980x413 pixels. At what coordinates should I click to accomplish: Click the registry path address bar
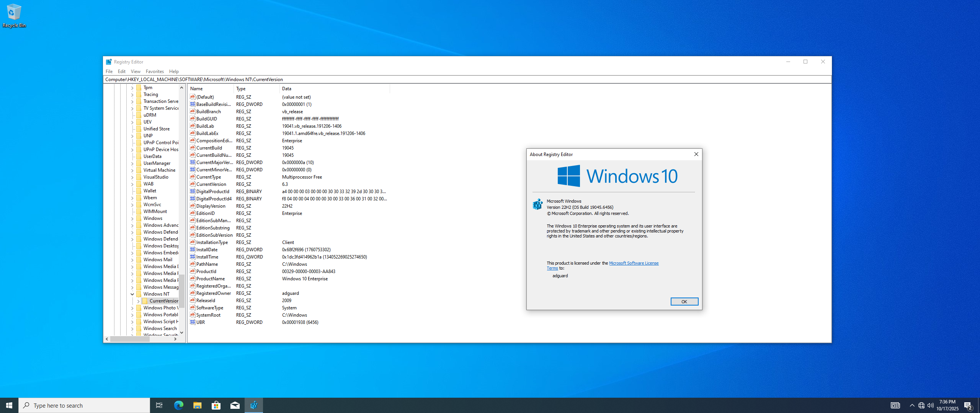coord(459,80)
